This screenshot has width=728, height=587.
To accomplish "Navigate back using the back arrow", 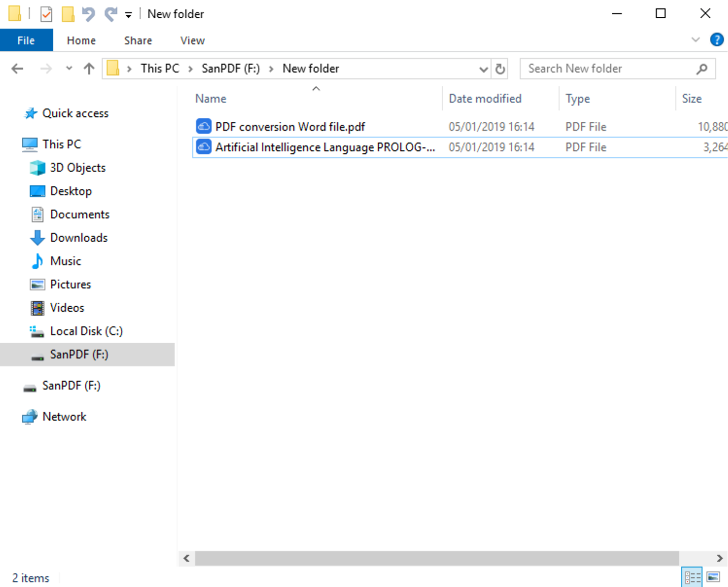I will pos(17,68).
